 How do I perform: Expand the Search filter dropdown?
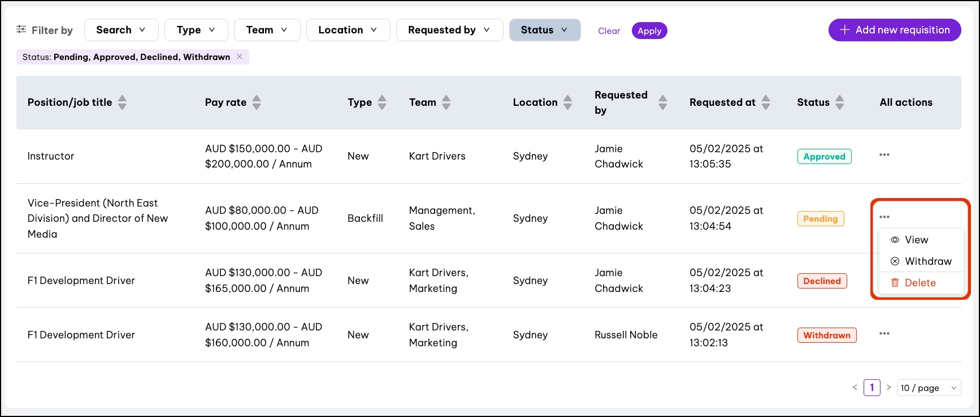[121, 30]
